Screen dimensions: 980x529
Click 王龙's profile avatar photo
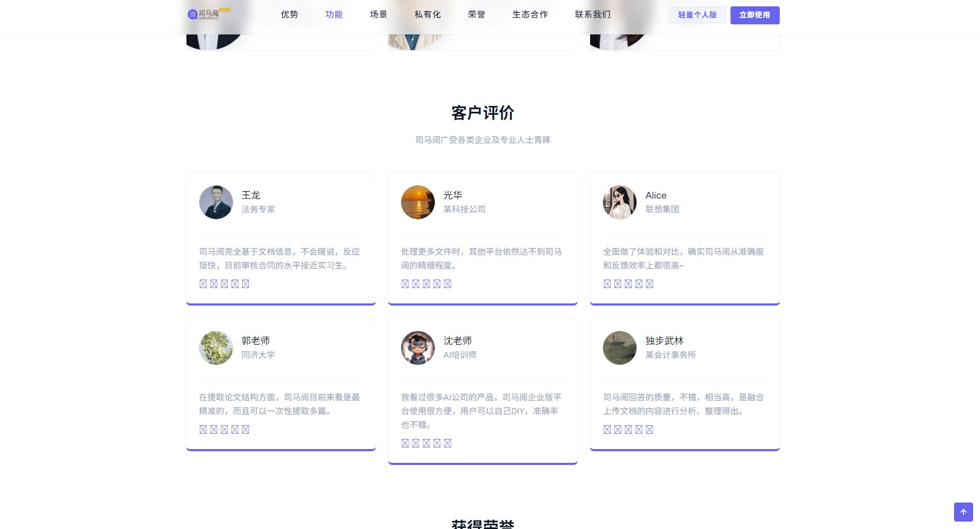pyautogui.click(x=216, y=202)
